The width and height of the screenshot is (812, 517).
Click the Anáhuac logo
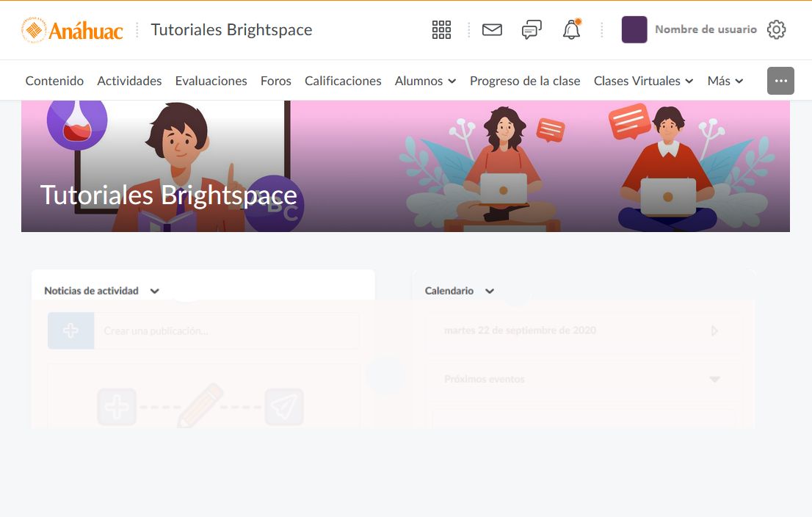(x=70, y=29)
